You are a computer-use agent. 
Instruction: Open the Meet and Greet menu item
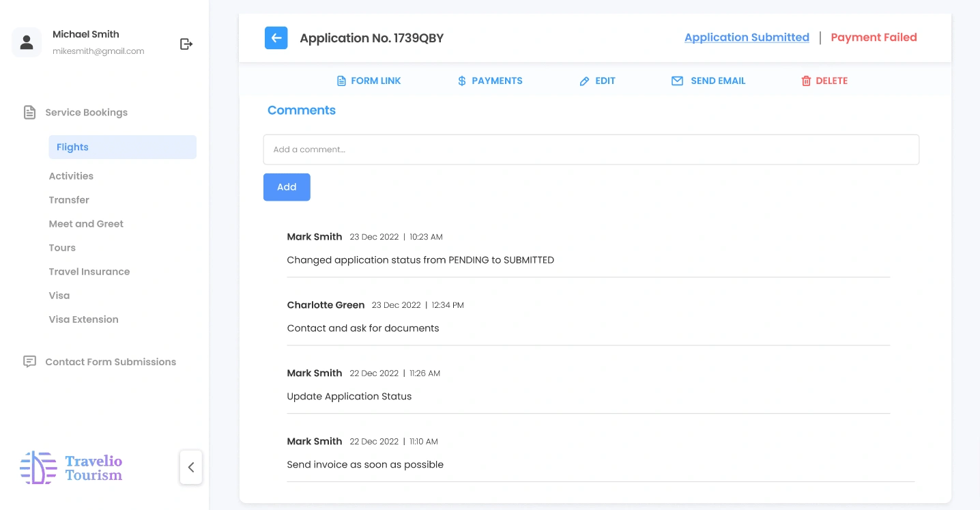pyautogui.click(x=86, y=224)
